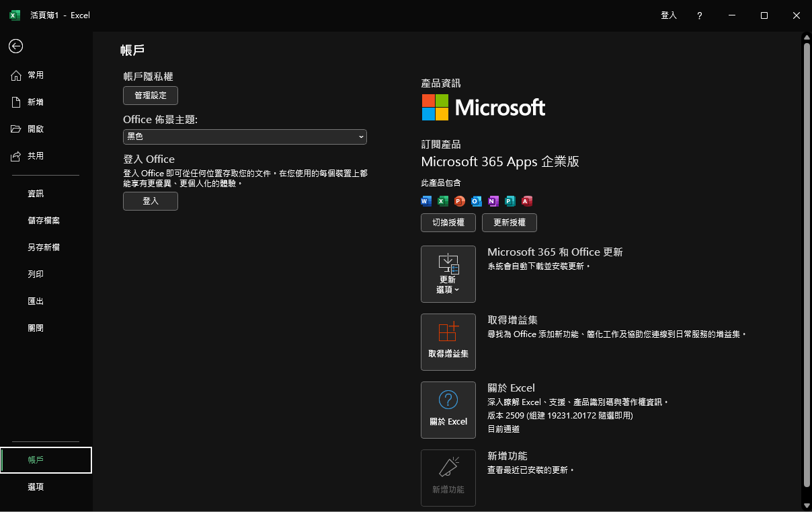
Task: Click the 切換授權 button
Action: [x=448, y=223]
